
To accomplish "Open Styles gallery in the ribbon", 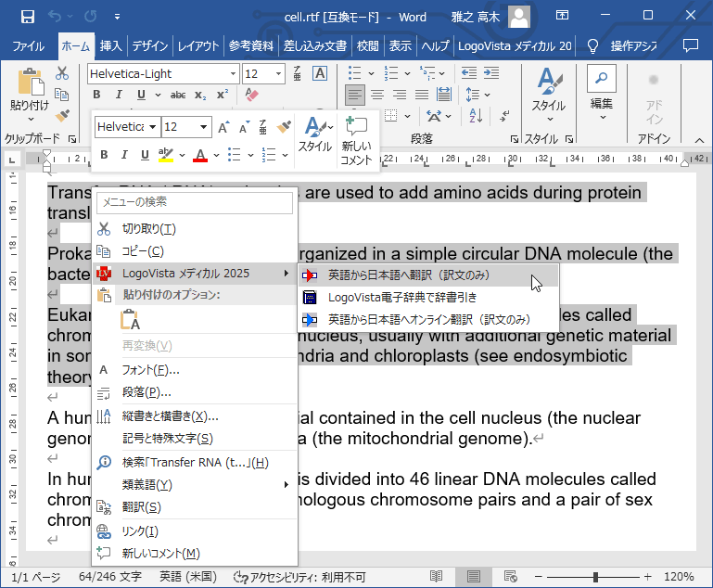I will (549, 95).
